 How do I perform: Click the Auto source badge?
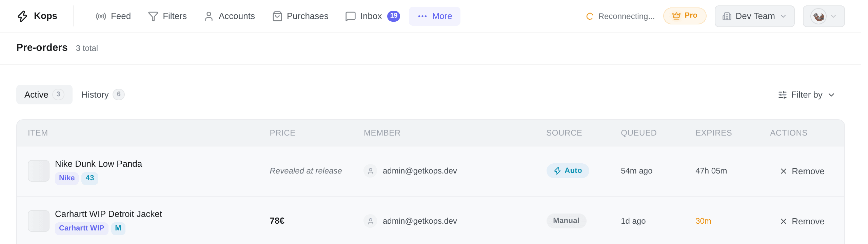[568, 171]
